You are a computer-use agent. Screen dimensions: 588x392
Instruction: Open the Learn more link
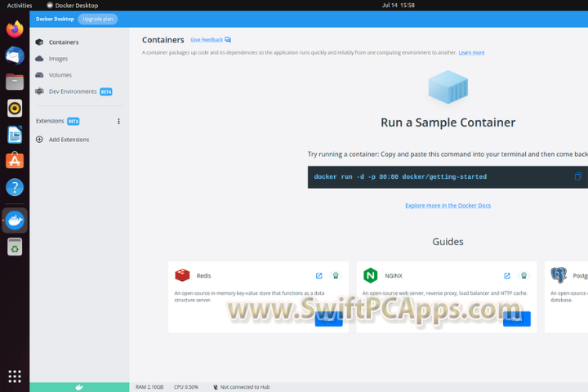tap(471, 52)
